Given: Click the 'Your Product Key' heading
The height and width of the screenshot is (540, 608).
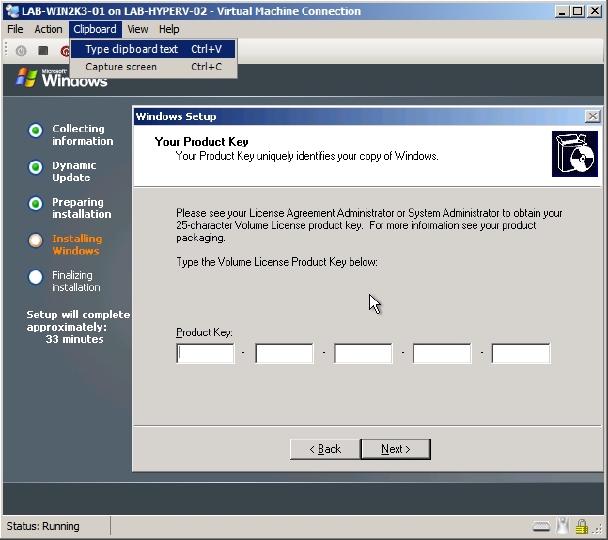Looking at the screenshot, I should tap(201, 142).
